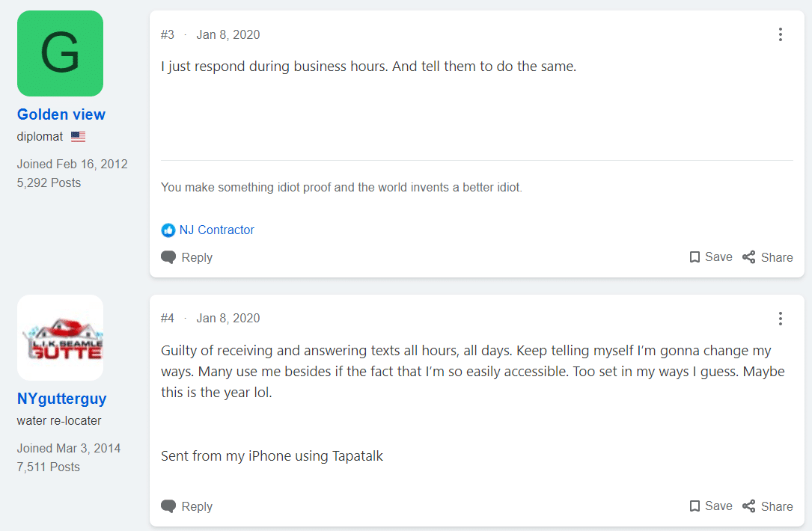812x531 pixels.
Task: Open the NYgutterguy user profile link
Action: (61, 399)
